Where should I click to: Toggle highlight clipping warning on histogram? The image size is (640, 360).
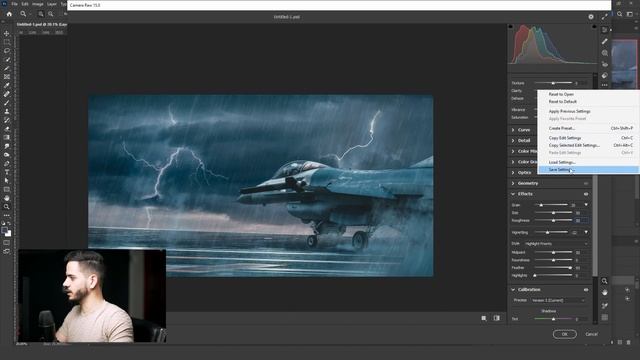(x=594, y=27)
